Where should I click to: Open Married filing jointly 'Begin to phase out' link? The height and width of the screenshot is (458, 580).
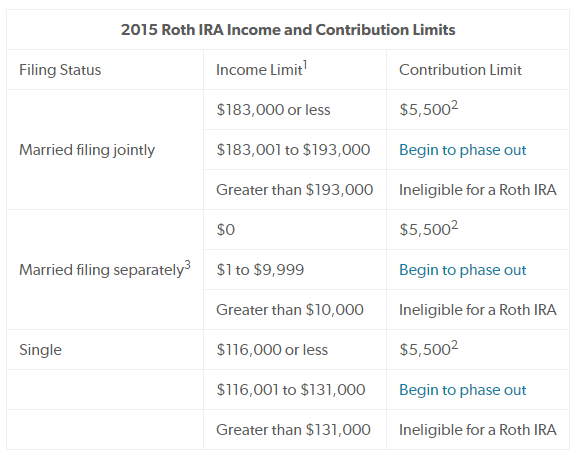click(462, 150)
